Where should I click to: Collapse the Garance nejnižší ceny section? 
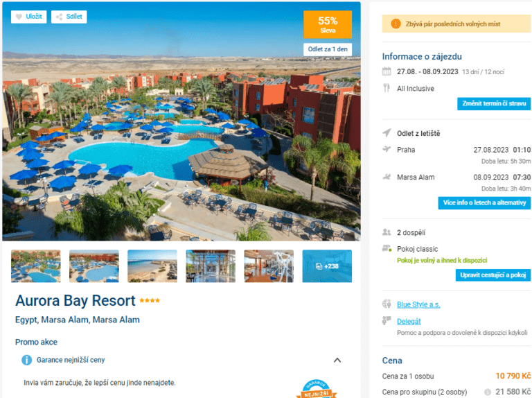pyautogui.click(x=337, y=360)
